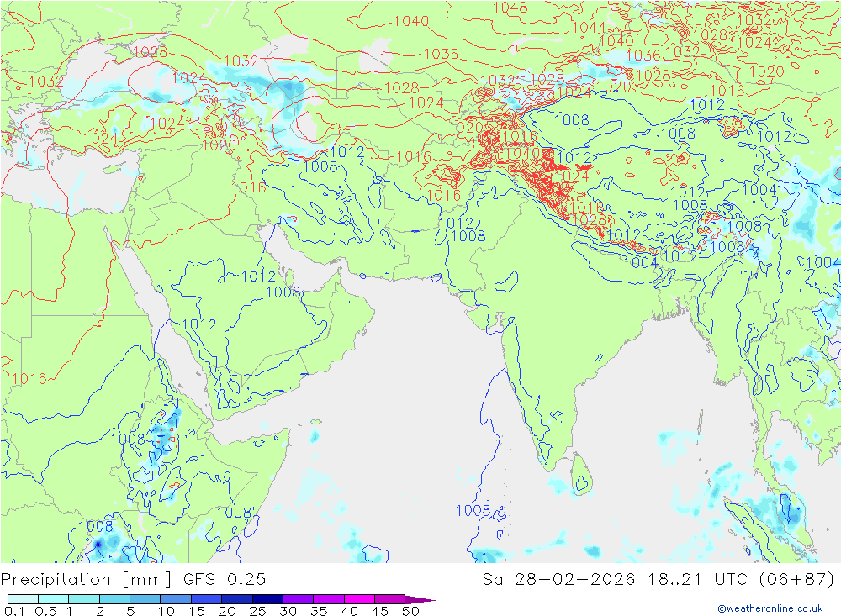
Task: Click the '50' legend scale label
Action: pyautogui.click(x=411, y=611)
